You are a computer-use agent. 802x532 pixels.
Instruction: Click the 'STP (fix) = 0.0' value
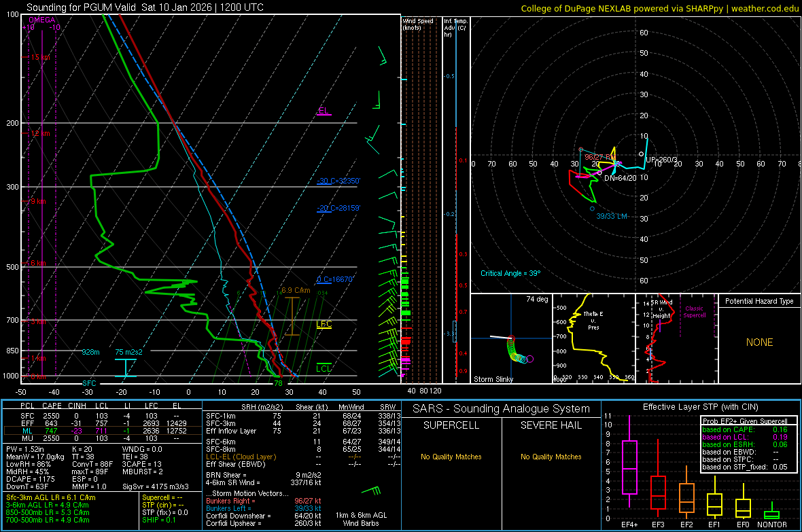click(x=164, y=512)
